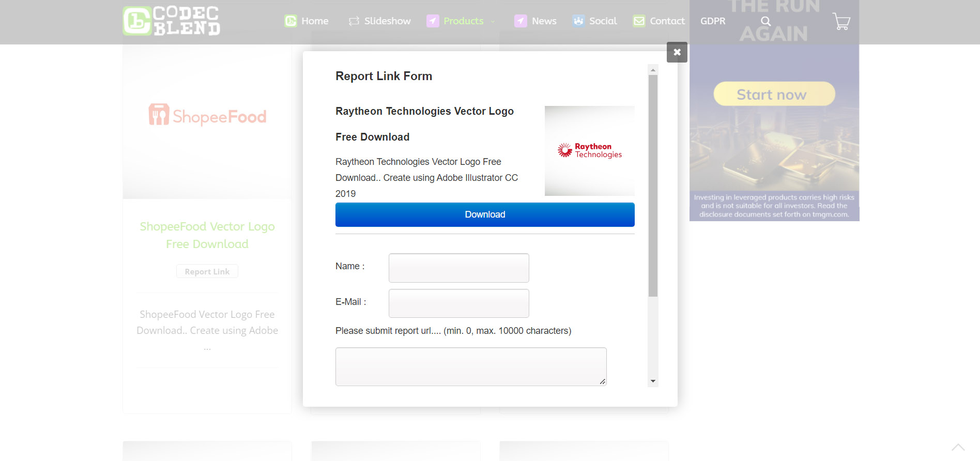The height and width of the screenshot is (461, 980).
Task: Go to the News menu item
Action: coord(544,21)
